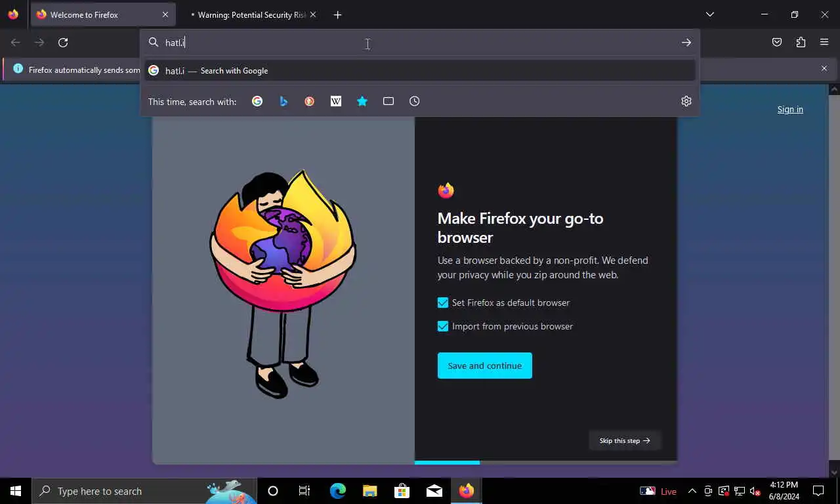This screenshot has width=840, height=504.
Task: Search this time with Bing
Action: pyautogui.click(x=283, y=101)
